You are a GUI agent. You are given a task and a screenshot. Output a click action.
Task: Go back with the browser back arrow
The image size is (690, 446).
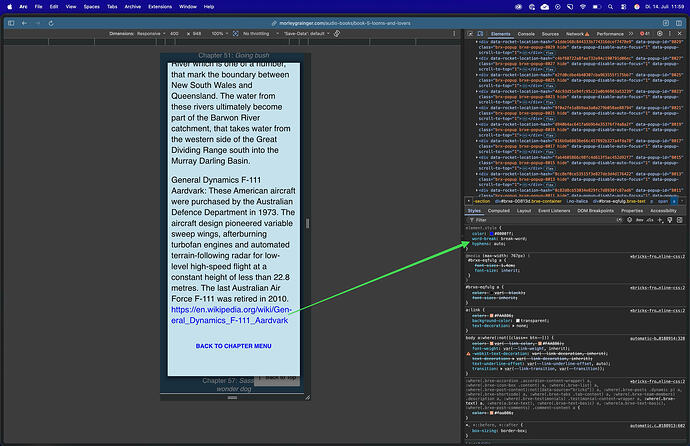[x=24, y=23]
